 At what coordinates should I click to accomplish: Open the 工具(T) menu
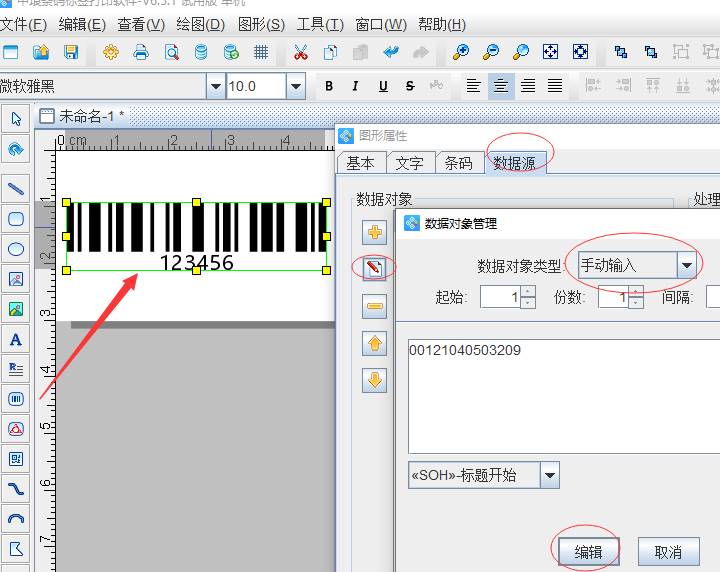(x=320, y=24)
